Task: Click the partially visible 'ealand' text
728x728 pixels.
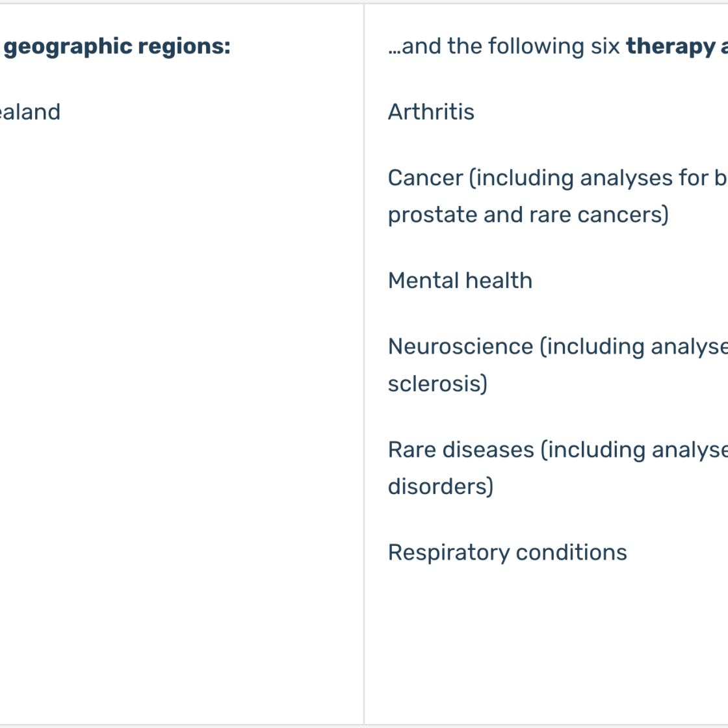Action: [x=30, y=112]
